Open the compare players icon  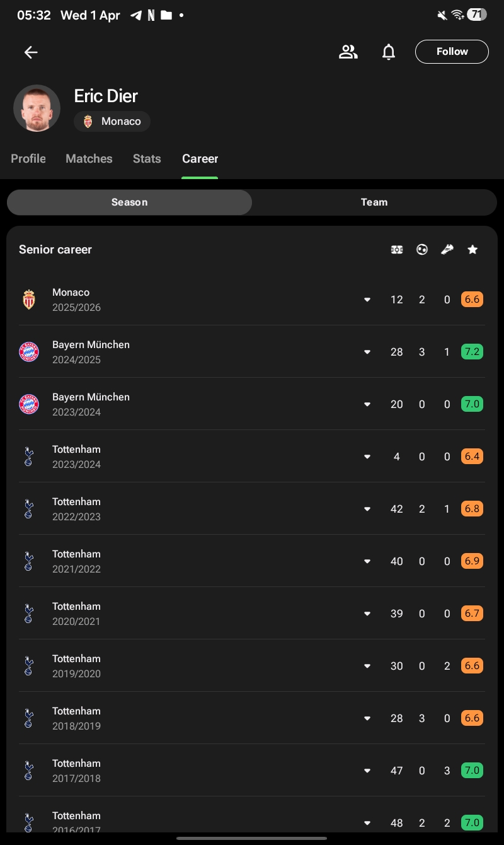(348, 52)
